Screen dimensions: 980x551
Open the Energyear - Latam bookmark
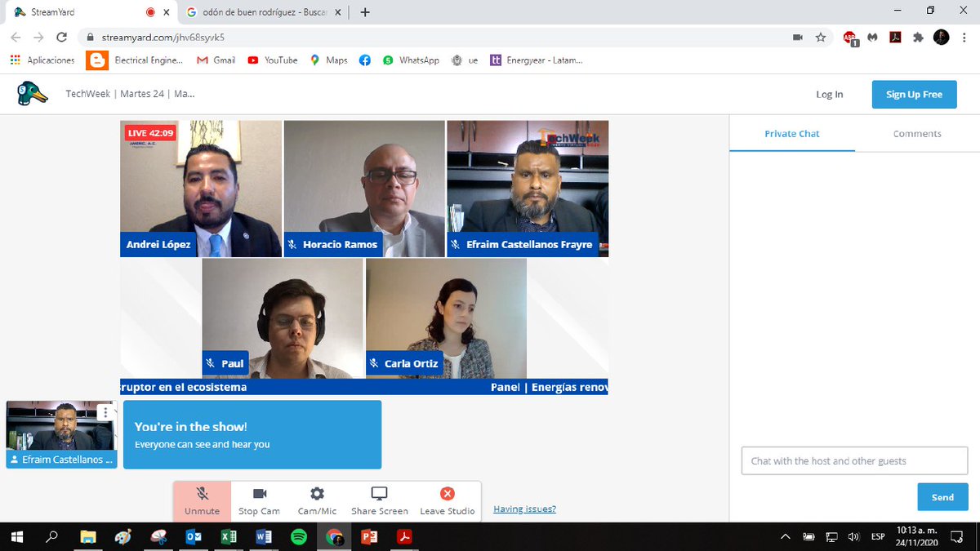click(x=536, y=60)
